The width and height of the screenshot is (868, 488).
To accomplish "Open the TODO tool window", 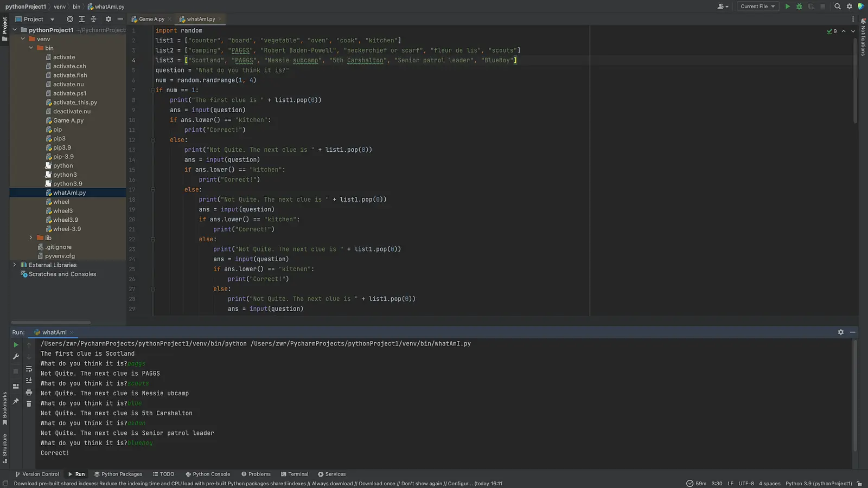I will [x=164, y=474].
